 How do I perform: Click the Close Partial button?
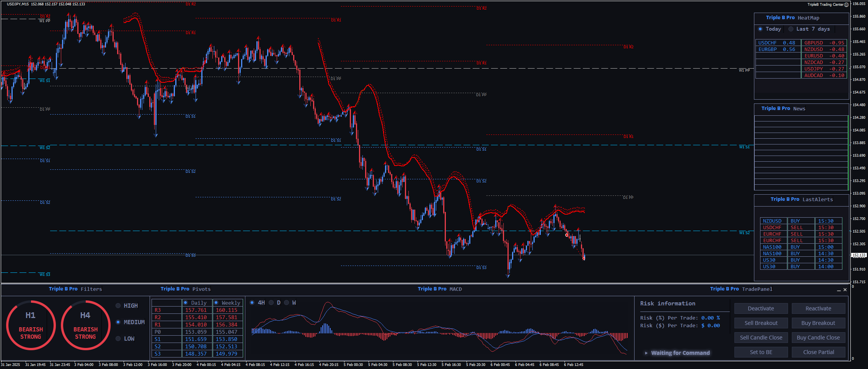coord(818,352)
